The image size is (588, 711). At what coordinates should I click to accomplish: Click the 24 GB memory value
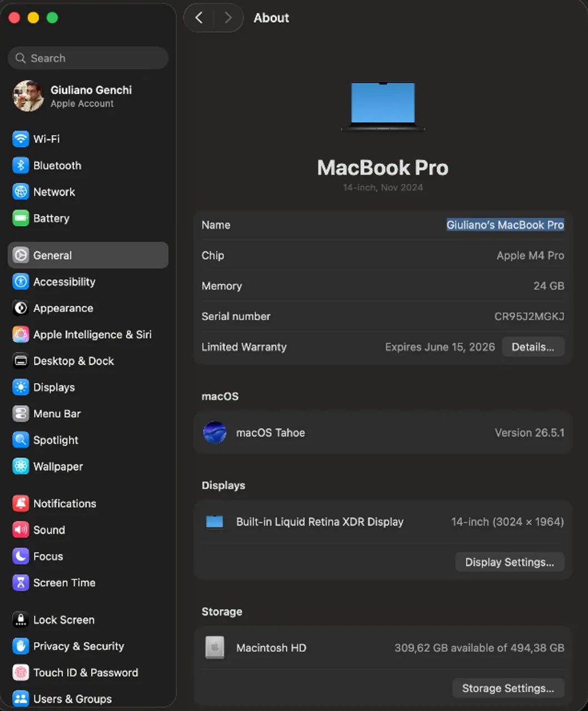[549, 286]
